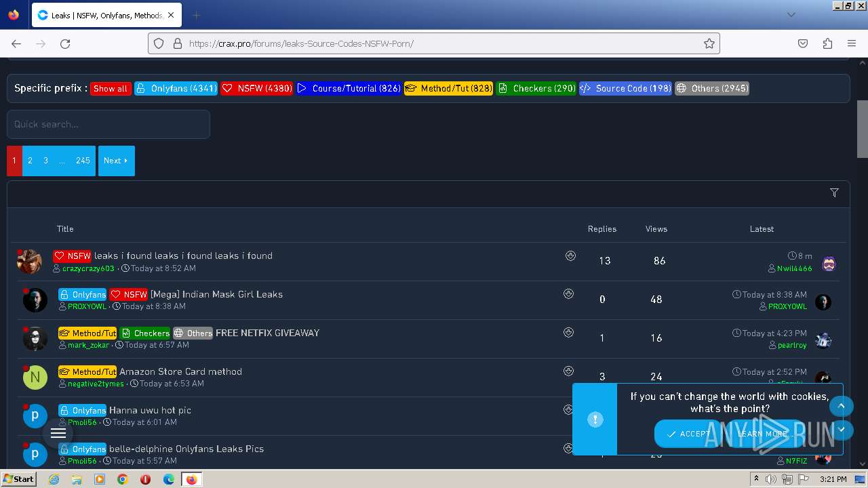Open negative2tymes N avatar

[x=35, y=378]
